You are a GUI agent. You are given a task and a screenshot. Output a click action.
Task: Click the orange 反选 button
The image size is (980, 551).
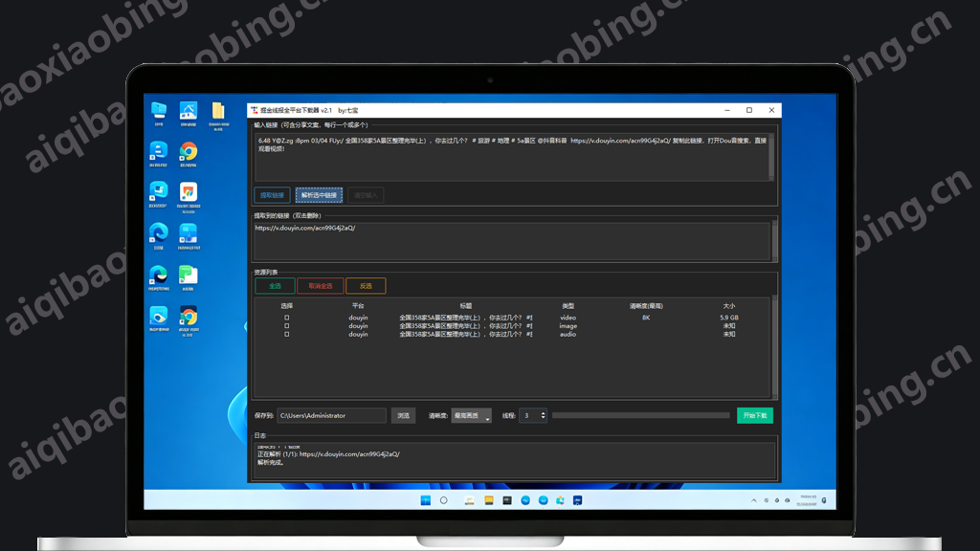[366, 285]
